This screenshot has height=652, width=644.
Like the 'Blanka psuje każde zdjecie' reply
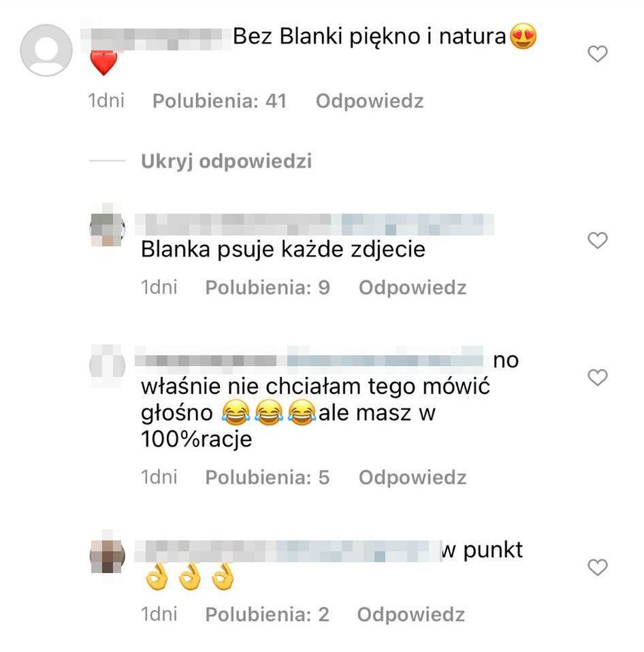click(598, 240)
